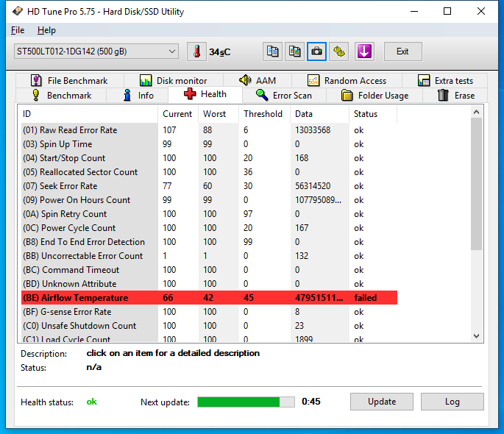This screenshot has width=504, height=434.
Task: Open the File menu
Action: (x=18, y=30)
